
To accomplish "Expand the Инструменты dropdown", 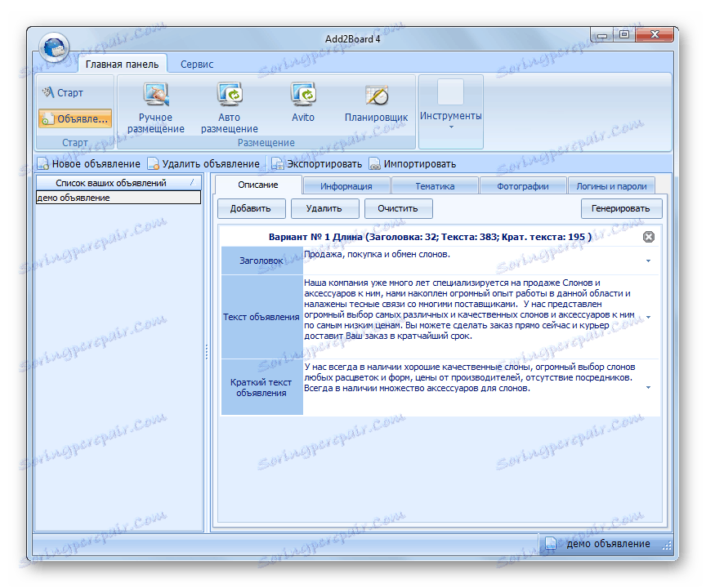I will click(451, 111).
